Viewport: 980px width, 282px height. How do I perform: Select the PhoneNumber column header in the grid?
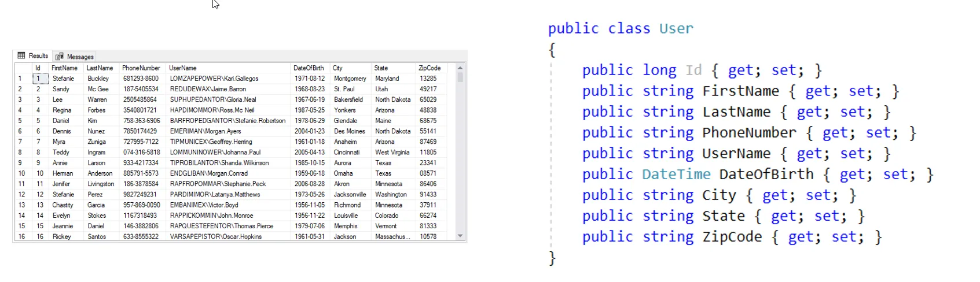coord(143,68)
